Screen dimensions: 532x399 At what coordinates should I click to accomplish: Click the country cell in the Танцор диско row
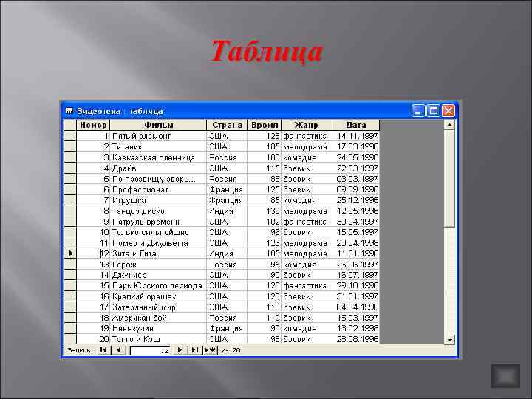[227, 211]
